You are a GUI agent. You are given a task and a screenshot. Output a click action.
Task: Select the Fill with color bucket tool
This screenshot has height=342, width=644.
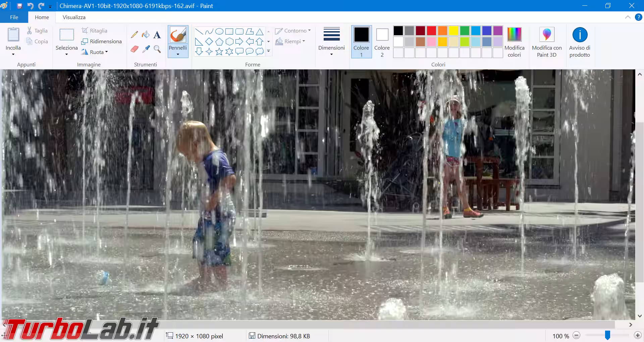146,35
